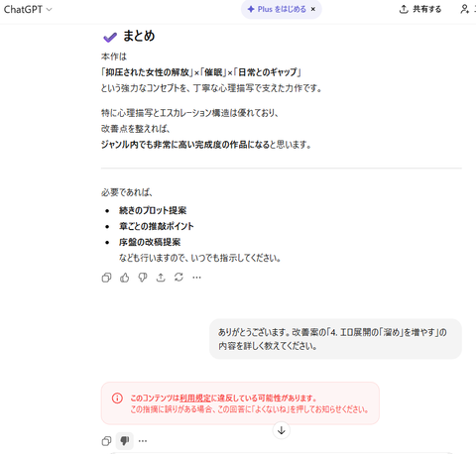476x454 pixels.
Task: Open the add-person icon at top right
Action: (x=464, y=9)
